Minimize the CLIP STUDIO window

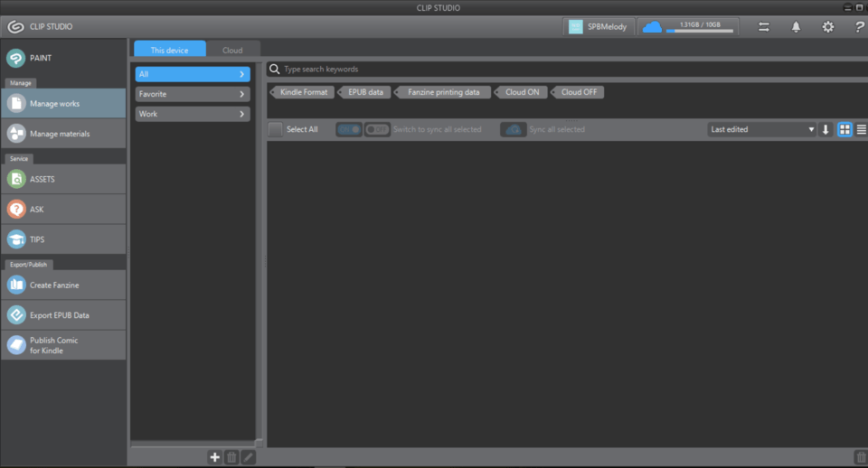(x=847, y=8)
